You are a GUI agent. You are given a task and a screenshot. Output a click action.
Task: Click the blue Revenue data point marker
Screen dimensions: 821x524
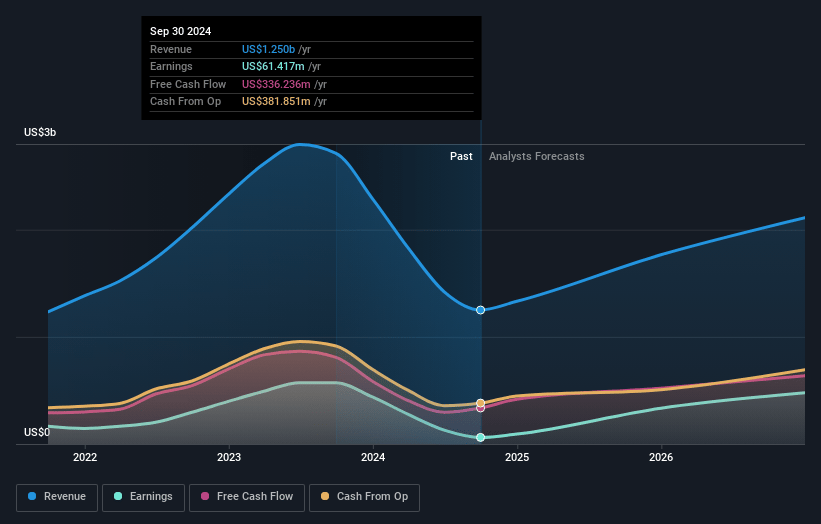[481, 310]
